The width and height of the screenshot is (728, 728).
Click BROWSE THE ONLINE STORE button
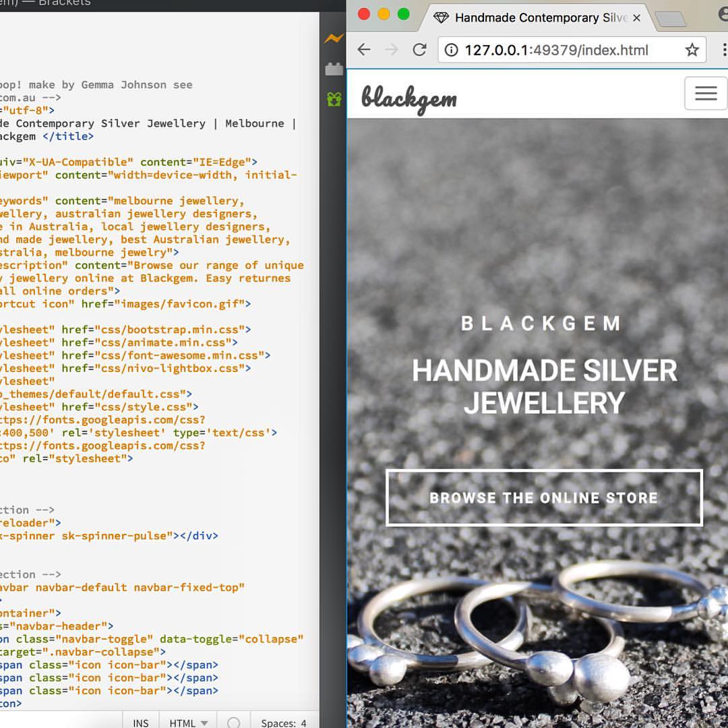(x=544, y=497)
